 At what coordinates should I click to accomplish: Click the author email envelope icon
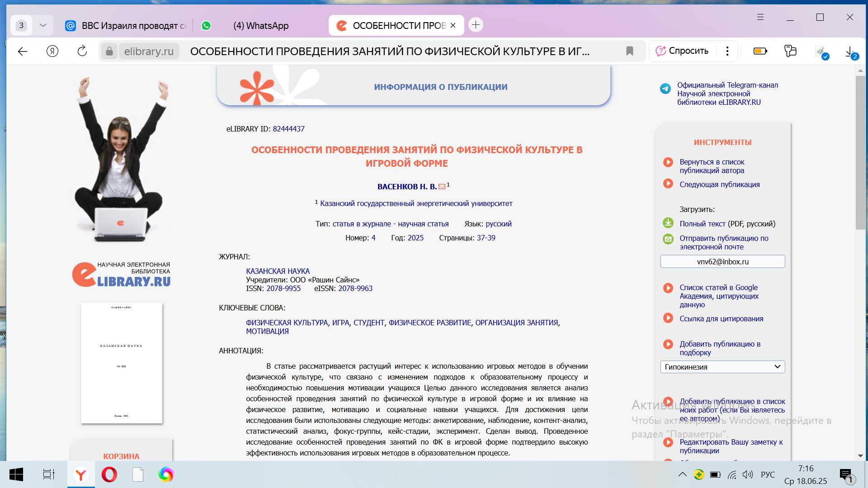point(442,187)
